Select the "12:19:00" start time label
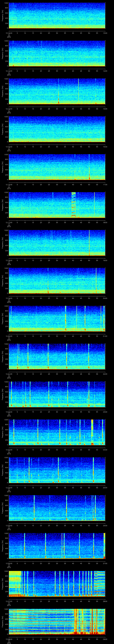 pos(9,298)
